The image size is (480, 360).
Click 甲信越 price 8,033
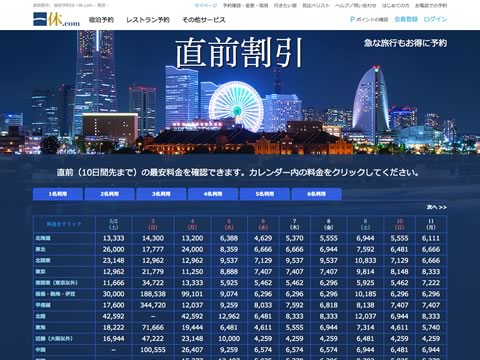pyautogui.click(x=263, y=305)
